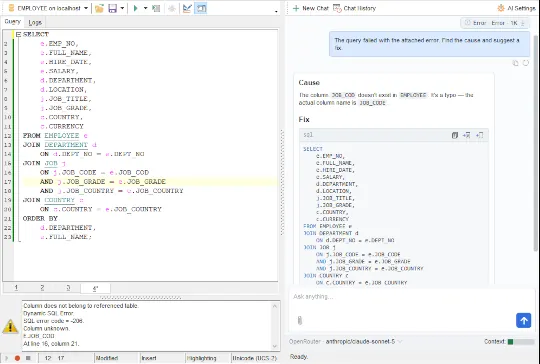Screen dimensions: 540x364
Task: Click the EMPLOYEE database icon in toolbar
Action: (x=11, y=8)
